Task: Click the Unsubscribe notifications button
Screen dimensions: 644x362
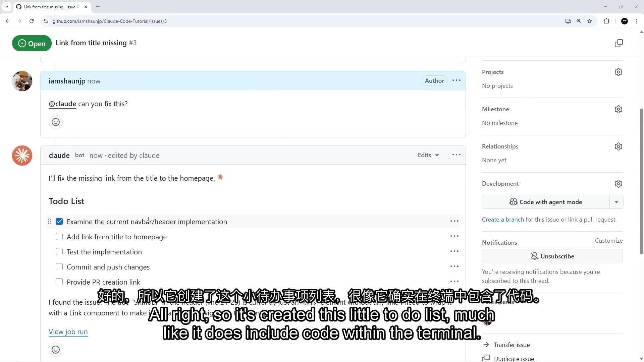Action: 552,256
